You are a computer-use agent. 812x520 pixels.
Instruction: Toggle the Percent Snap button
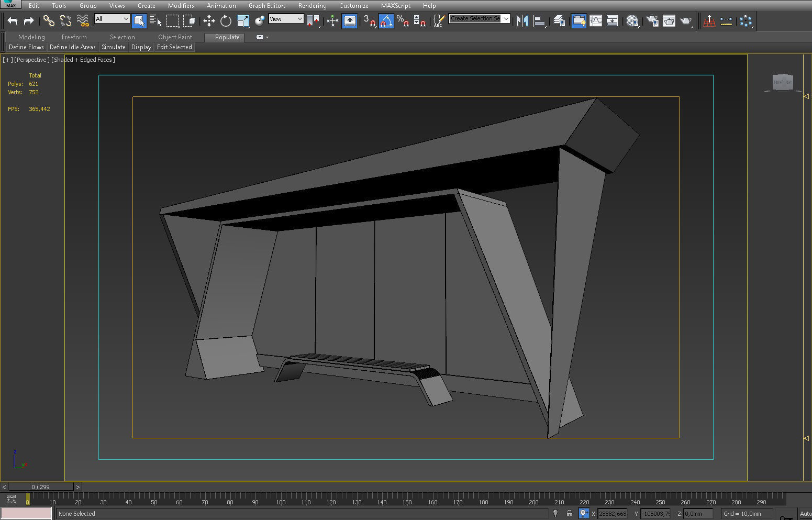[403, 21]
